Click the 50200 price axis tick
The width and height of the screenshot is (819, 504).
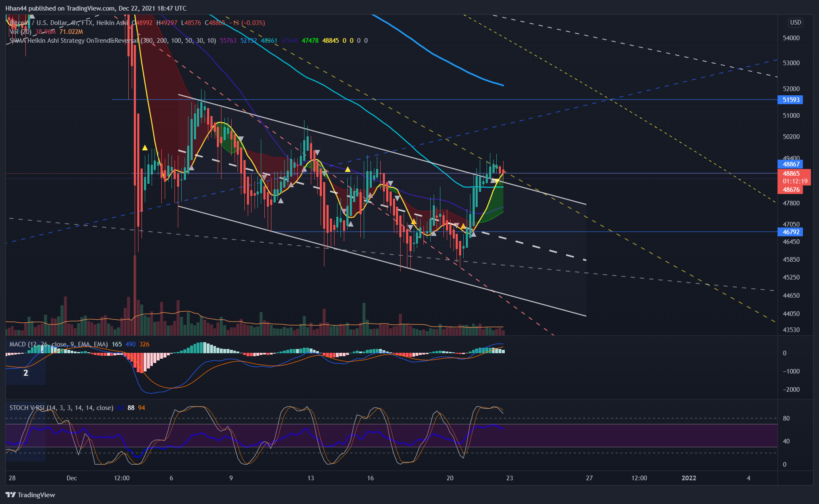click(x=791, y=137)
